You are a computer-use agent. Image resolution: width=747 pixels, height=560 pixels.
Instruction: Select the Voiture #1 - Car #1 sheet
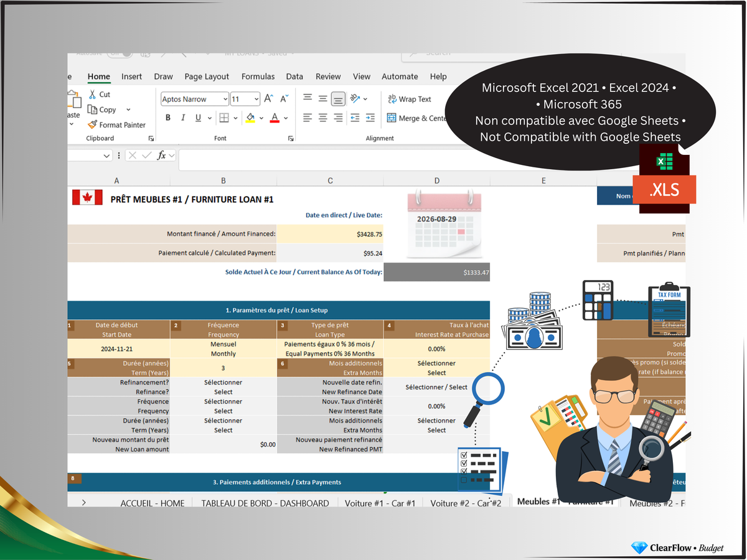[x=380, y=503]
